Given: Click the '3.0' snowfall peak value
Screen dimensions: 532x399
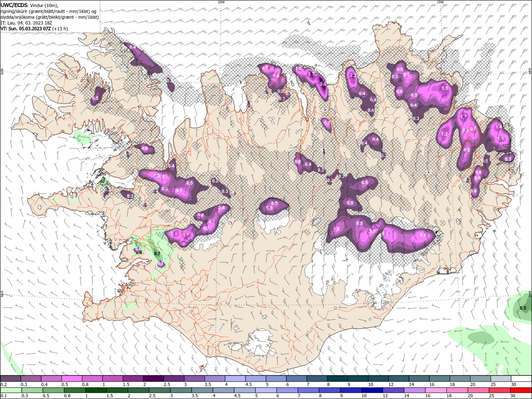Looking at the screenshot, I should tap(323, 84).
